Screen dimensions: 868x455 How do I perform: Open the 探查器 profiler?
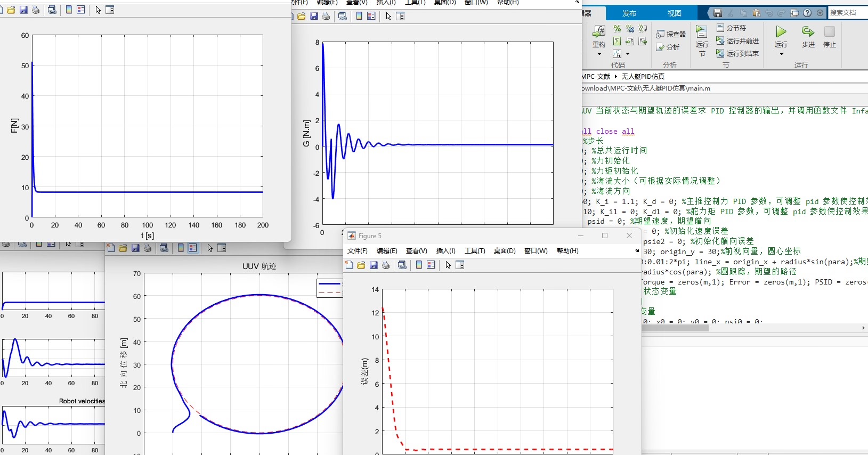[671, 34]
